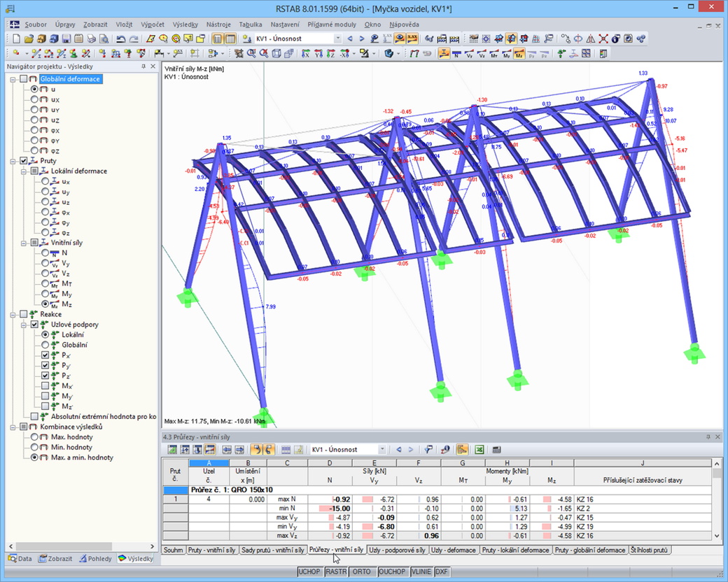
Task: Show shear force Vy diagram icon
Action: (469, 54)
